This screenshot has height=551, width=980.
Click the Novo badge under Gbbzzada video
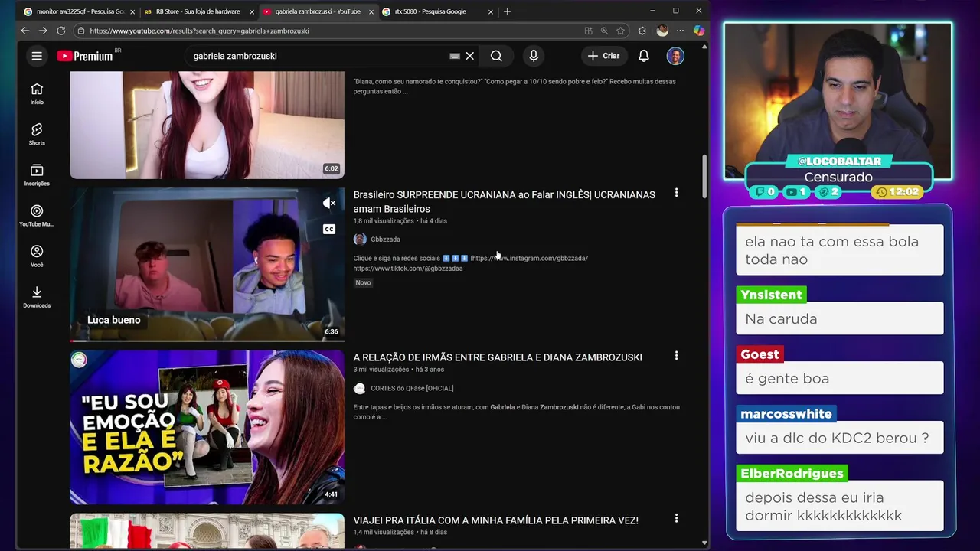[363, 282]
